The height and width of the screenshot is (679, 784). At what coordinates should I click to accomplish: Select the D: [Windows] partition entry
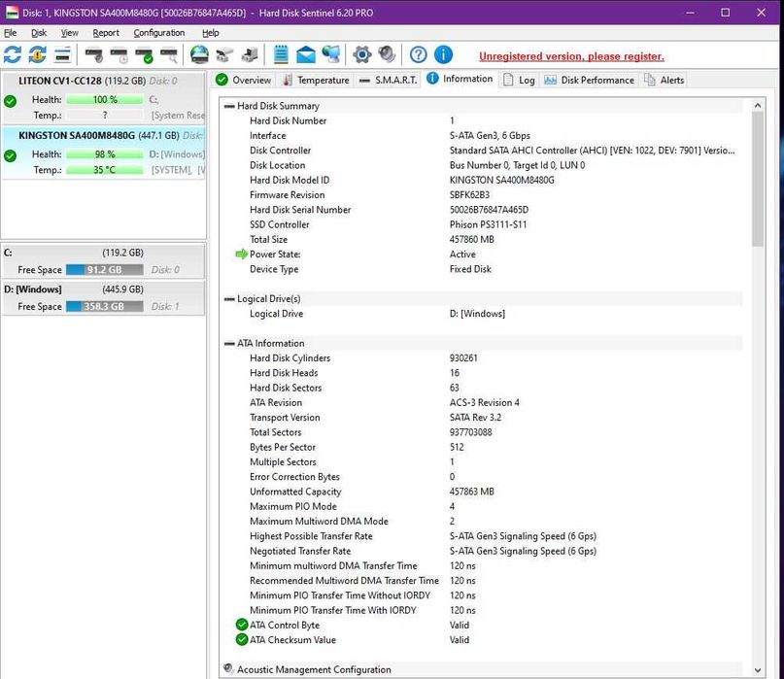104,298
